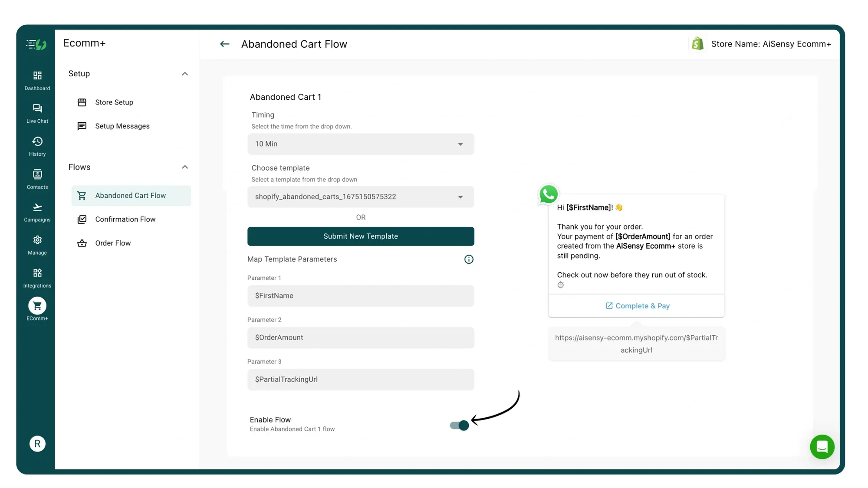Click the Submit New Template button

361,236
